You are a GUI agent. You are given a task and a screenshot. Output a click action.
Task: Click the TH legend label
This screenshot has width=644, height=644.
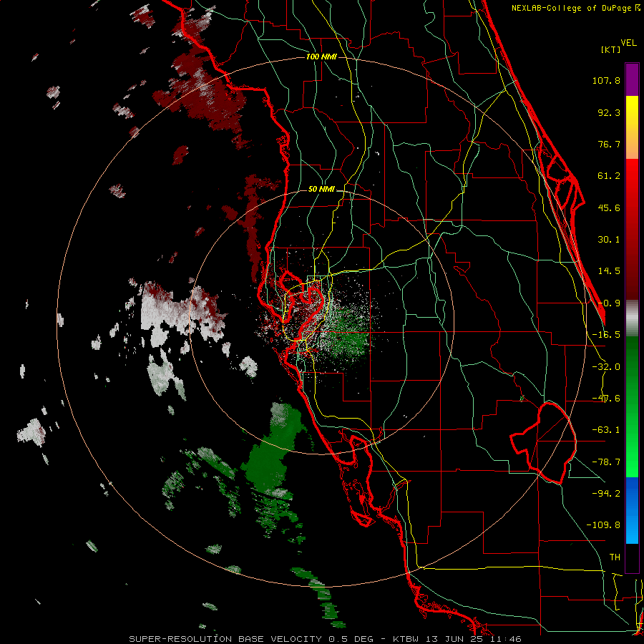615,557
